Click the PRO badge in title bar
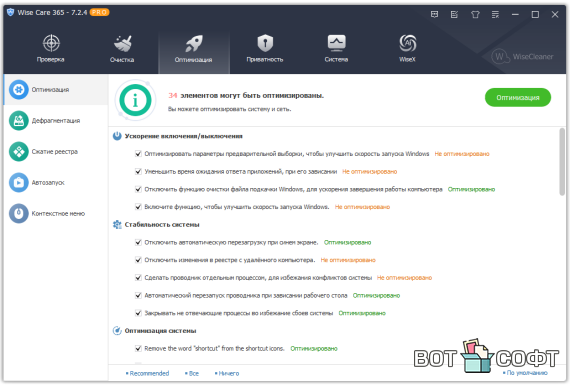570x386 pixels. pyautogui.click(x=100, y=12)
